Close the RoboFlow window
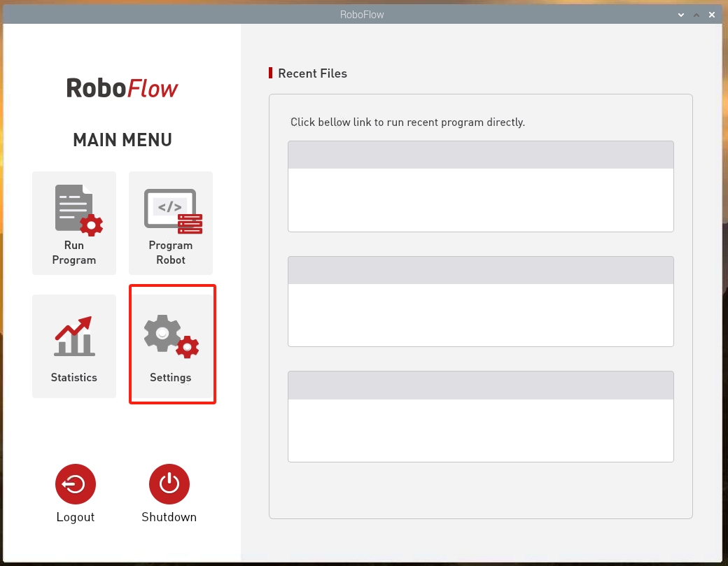 [712, 15]
